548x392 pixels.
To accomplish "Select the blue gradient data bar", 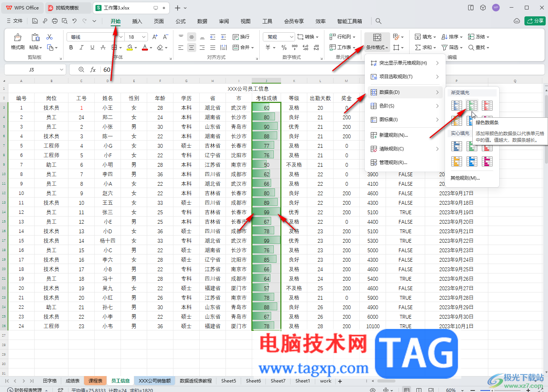I will click(457, 105).
